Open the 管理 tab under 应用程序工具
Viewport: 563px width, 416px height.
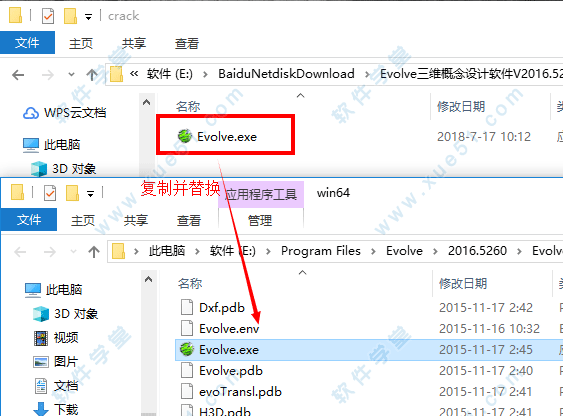(x=260, y=220)
